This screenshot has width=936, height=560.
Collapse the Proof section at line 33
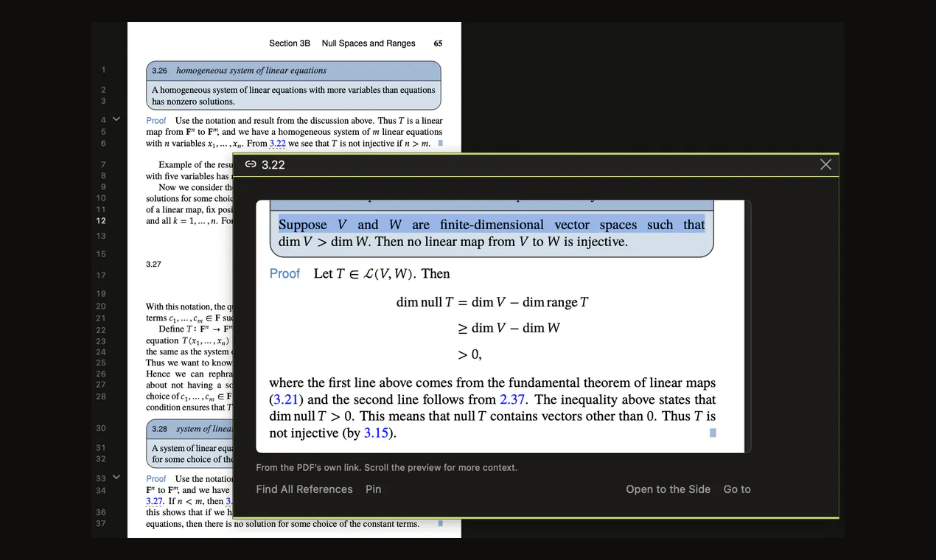[x=116, y=477]
